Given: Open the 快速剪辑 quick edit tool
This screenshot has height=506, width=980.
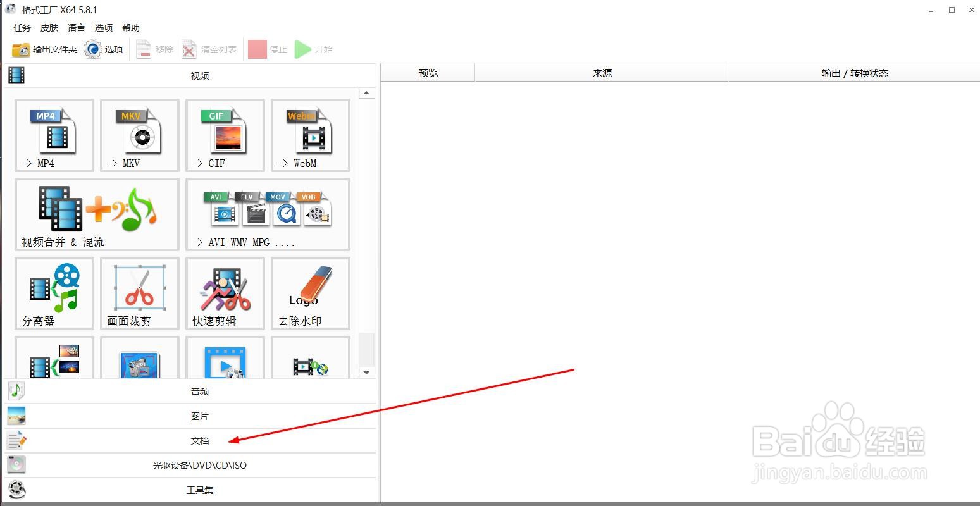Looking at the screenshot, I should [x=225, y=293].
